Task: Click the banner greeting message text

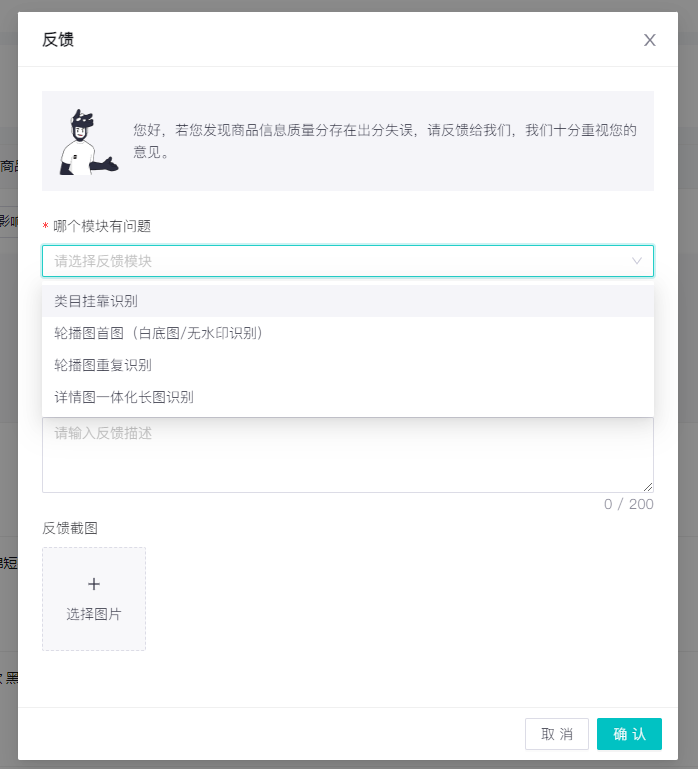Action: [x=385, y=141]
